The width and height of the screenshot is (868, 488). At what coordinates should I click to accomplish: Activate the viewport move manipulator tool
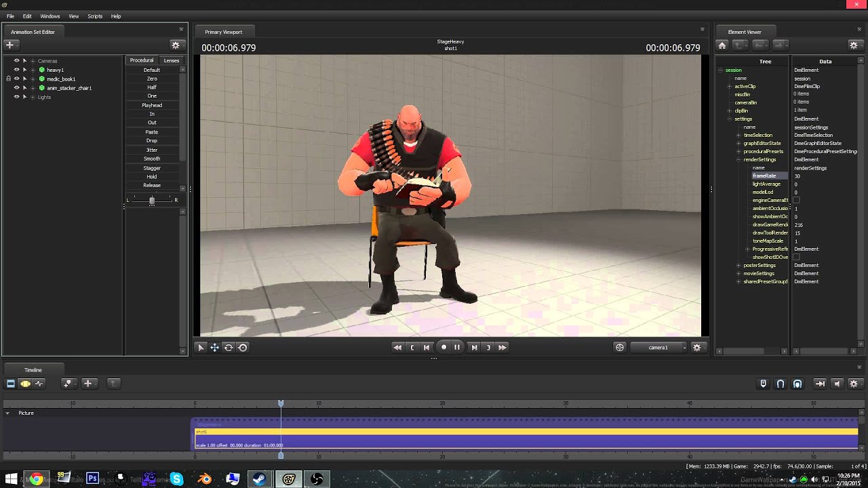pos(214,347)
